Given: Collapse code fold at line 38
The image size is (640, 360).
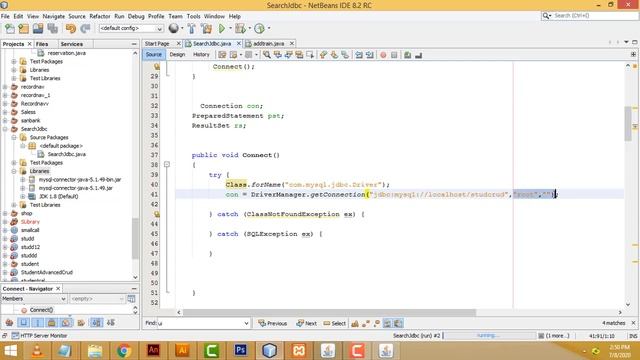Looking at the screenshot, I should [x=167, y=164].
